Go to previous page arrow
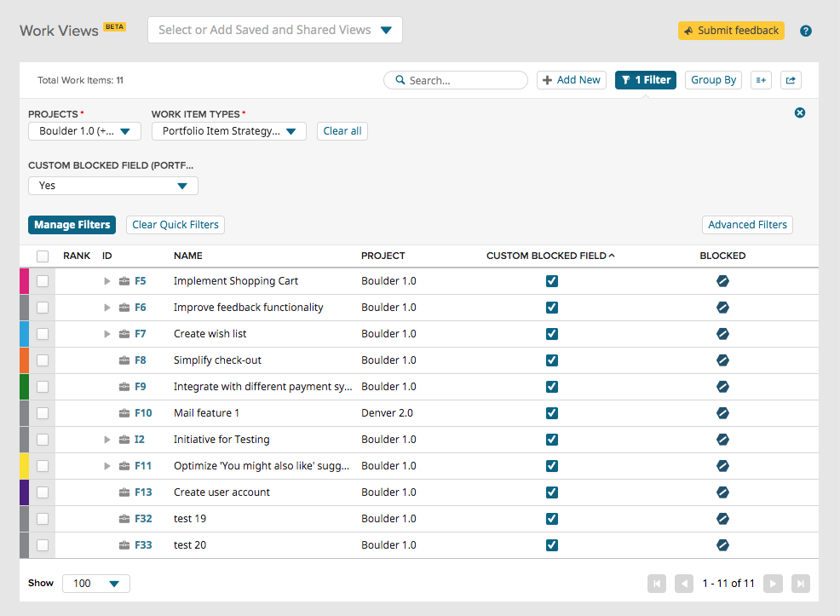This screenshot has width=840, height=616. pyautogui.click(x=683, y=584)
